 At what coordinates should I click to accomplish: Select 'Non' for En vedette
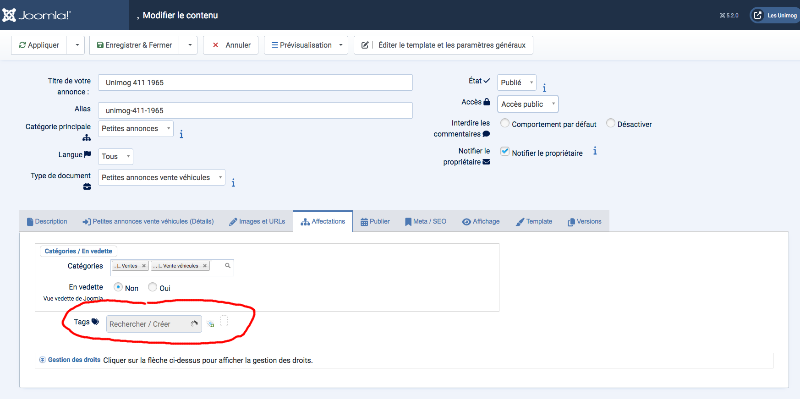[118, 287]
